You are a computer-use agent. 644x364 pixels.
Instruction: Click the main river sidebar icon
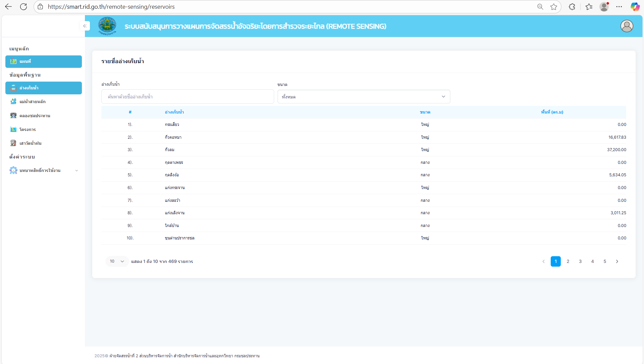(x=13, y=101)
